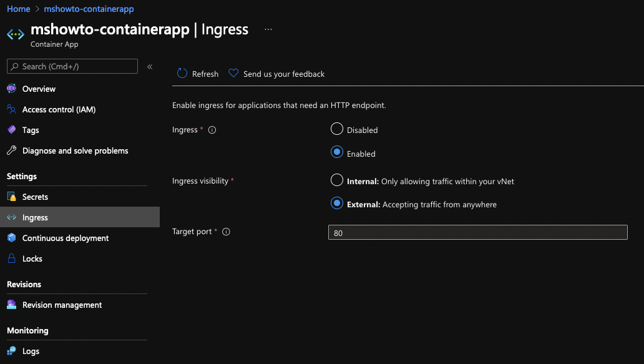Click the Refresh circular arrow icon
This screenshot has height=364, width=644.
tap(182, 73)
